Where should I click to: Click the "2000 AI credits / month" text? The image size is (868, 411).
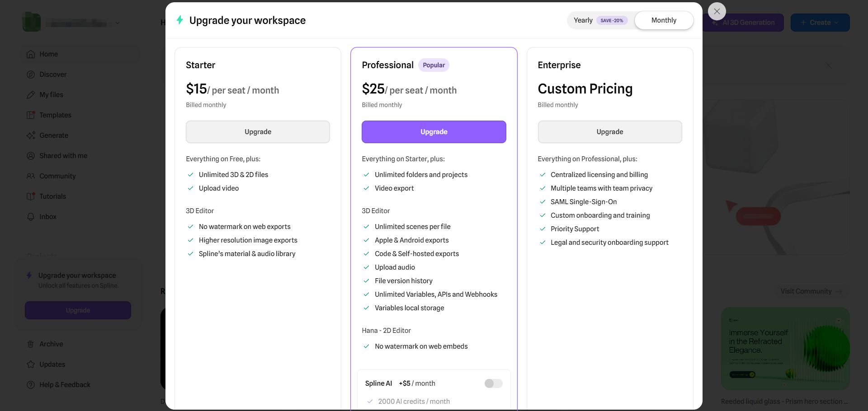[x=414, y=402]
